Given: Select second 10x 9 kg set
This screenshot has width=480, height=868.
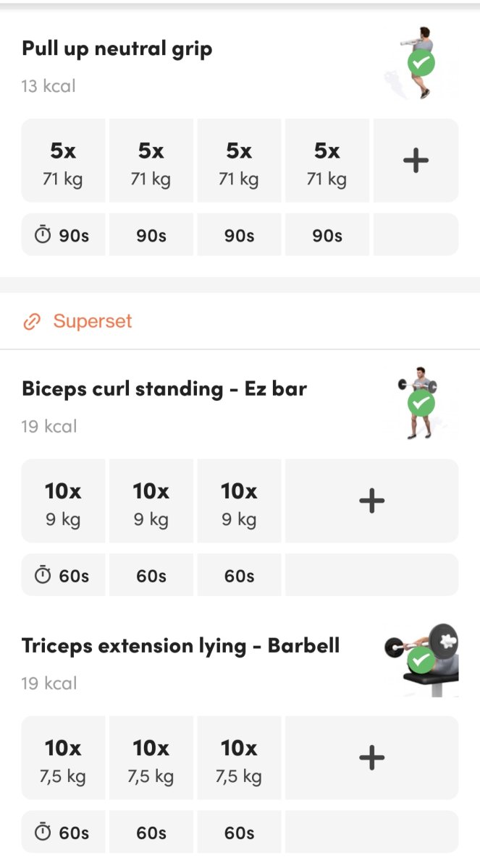Looking at the screenshot, I should coord(151,501).
